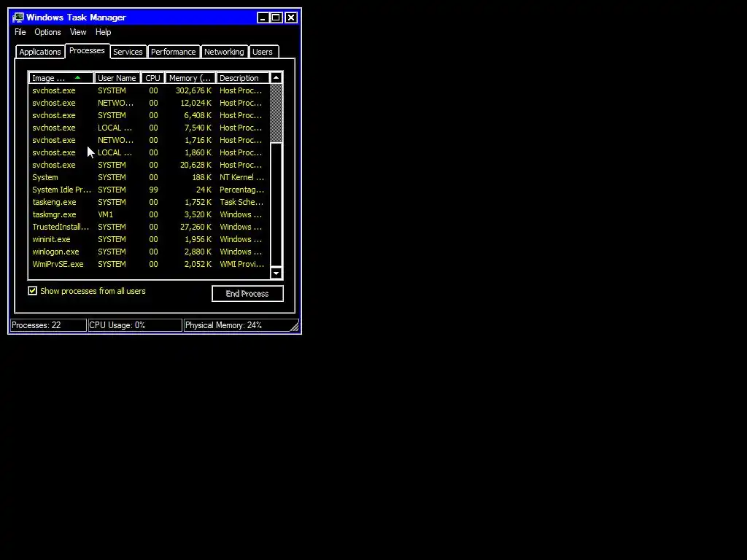Open the Help menu
747x560 pixels.
click(103, 32)
